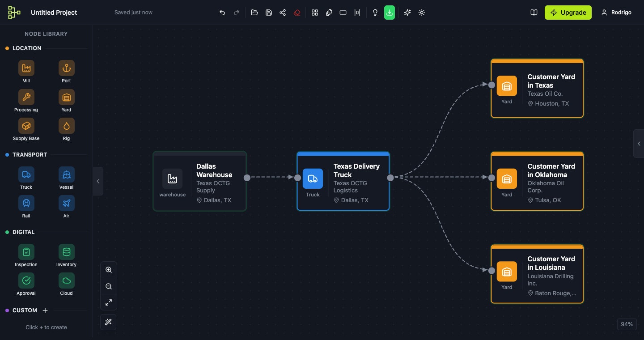Click the red eraser tool
This screenshot has width=644, height=340.
tap(297, 13)
